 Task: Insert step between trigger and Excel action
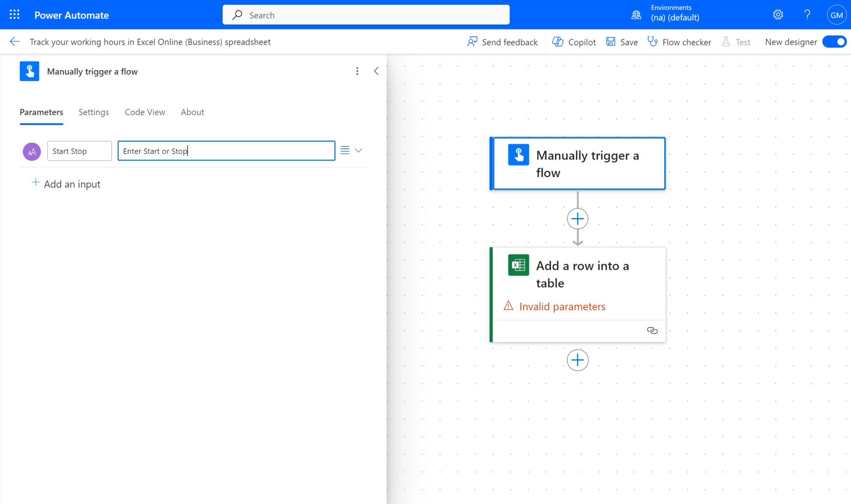(x=577, y=219)
